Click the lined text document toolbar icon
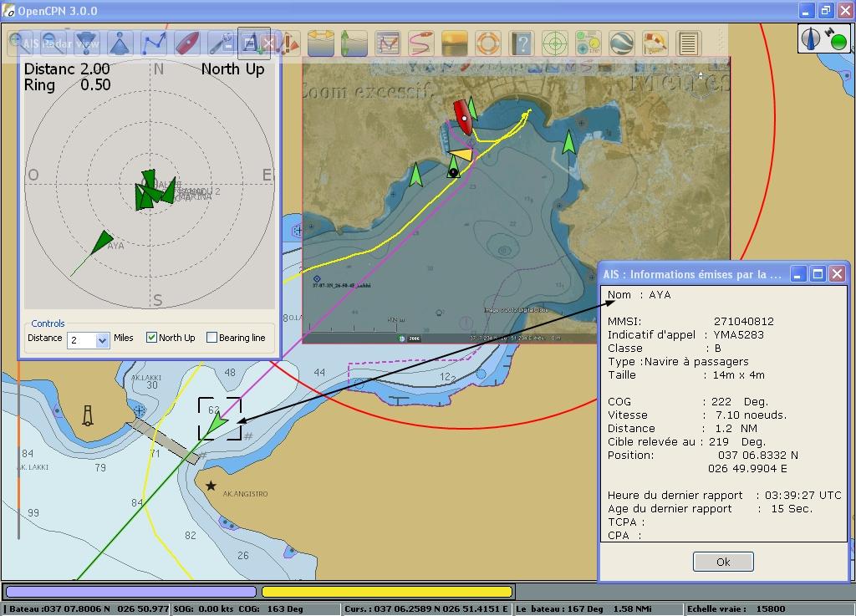This screenshot has width=856, height=616. tap(689, 43)
